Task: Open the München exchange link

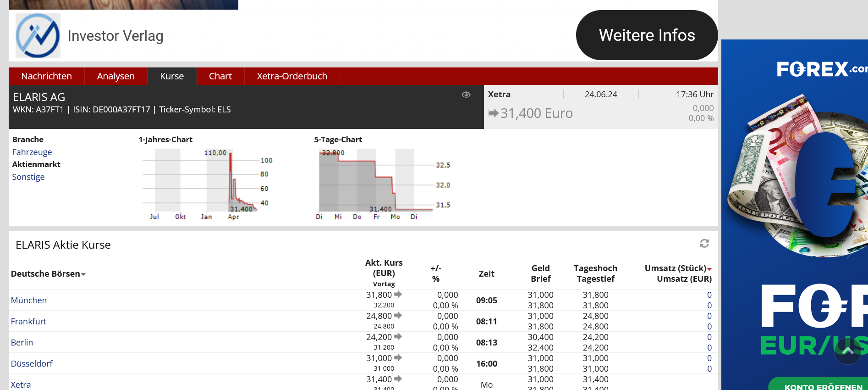Action: 28,300
